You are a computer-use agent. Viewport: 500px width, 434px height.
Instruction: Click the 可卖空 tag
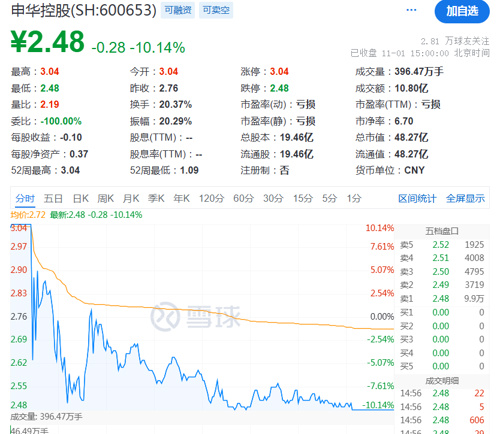click(216, 10)
